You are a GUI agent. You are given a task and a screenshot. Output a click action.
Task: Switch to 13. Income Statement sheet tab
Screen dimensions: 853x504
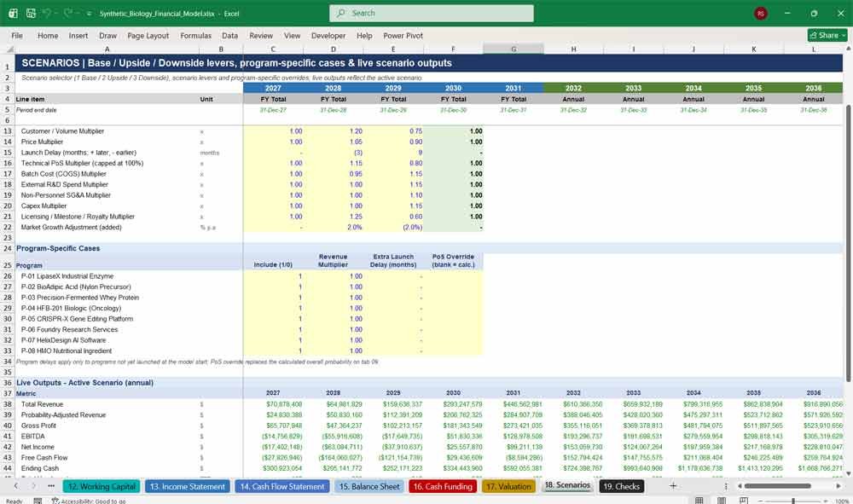click(x=187, y=487)
